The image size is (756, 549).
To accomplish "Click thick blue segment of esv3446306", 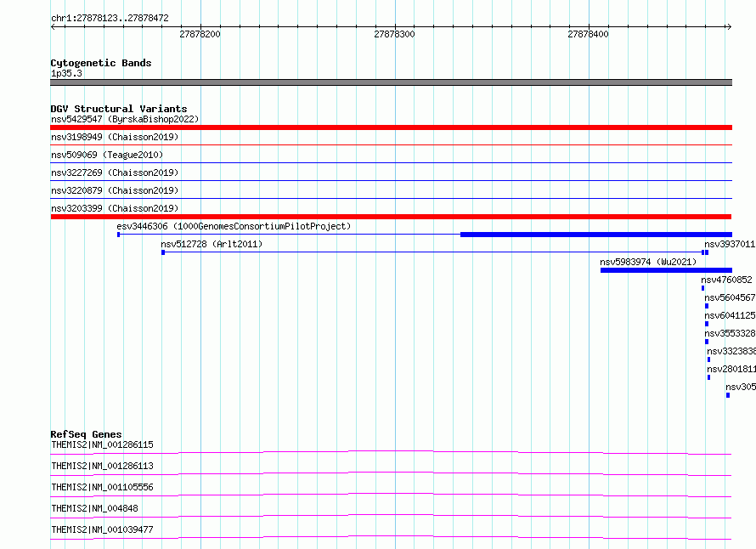I will click(596, 235).
